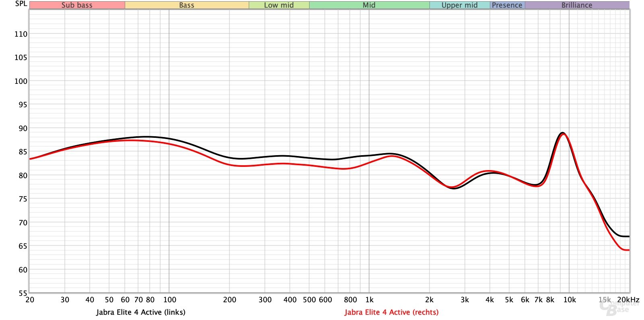Click the Upper mid band label
Viewport: 644px width, 320px height.
460,5
